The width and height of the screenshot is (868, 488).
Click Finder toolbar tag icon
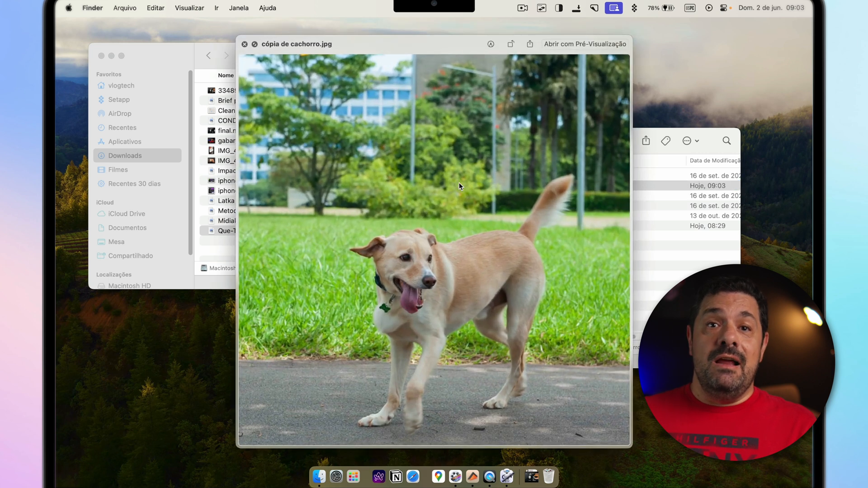pos(665,141)
